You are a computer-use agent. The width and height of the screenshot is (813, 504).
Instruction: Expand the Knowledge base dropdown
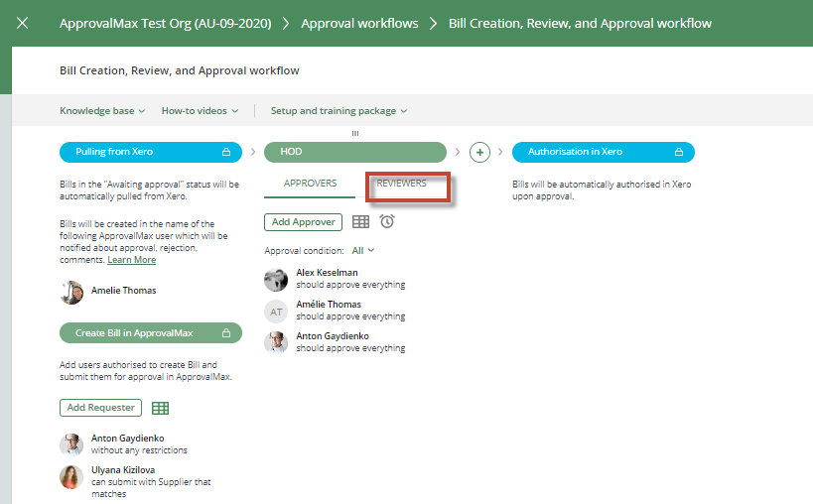(x=102, y=111)
